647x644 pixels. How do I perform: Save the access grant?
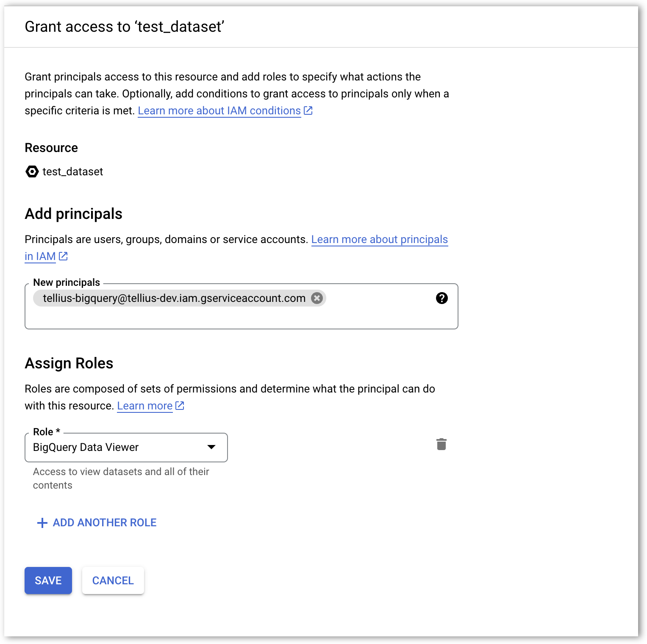click(48, 580)
